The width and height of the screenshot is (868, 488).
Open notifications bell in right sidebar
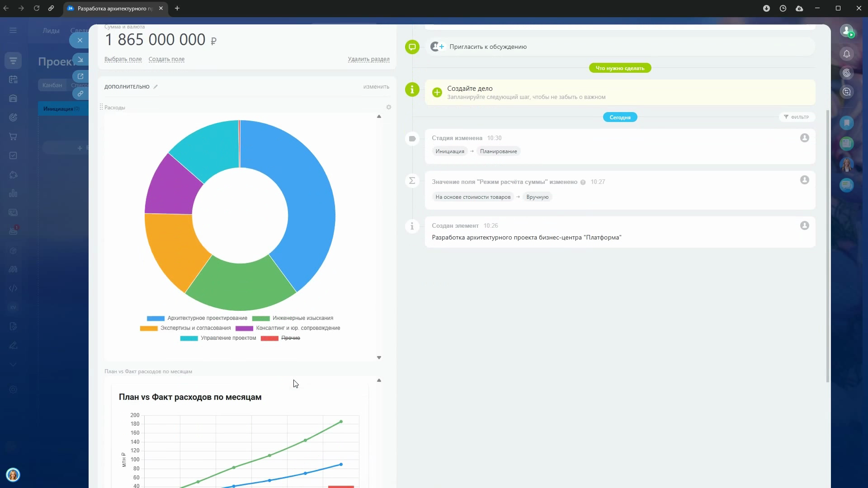[847, 54]
